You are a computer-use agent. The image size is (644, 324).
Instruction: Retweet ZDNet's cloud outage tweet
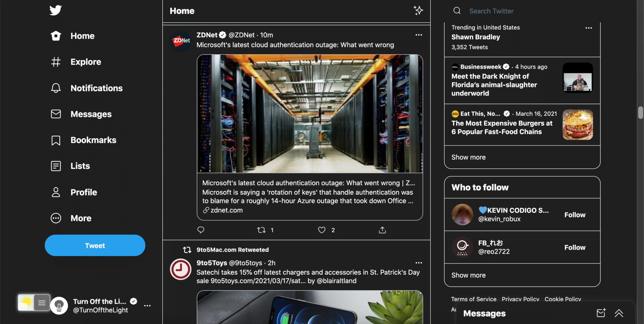(x=261, y=230)
